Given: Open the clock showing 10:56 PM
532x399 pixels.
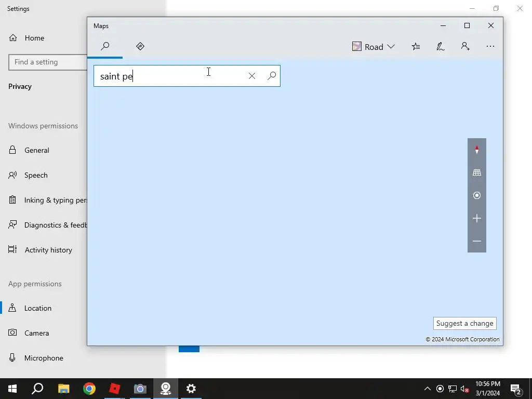Looking at the screenshot, I should (x=487, y=389).
